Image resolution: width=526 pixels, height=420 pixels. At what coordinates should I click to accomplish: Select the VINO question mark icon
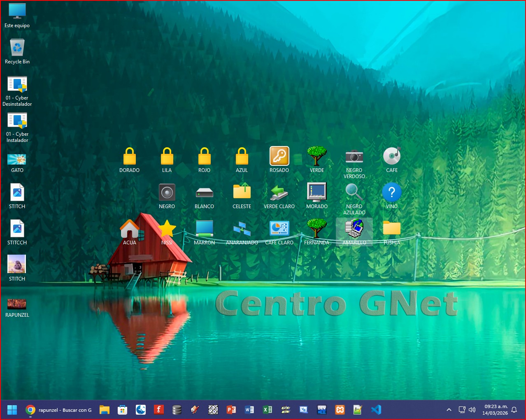391,193
